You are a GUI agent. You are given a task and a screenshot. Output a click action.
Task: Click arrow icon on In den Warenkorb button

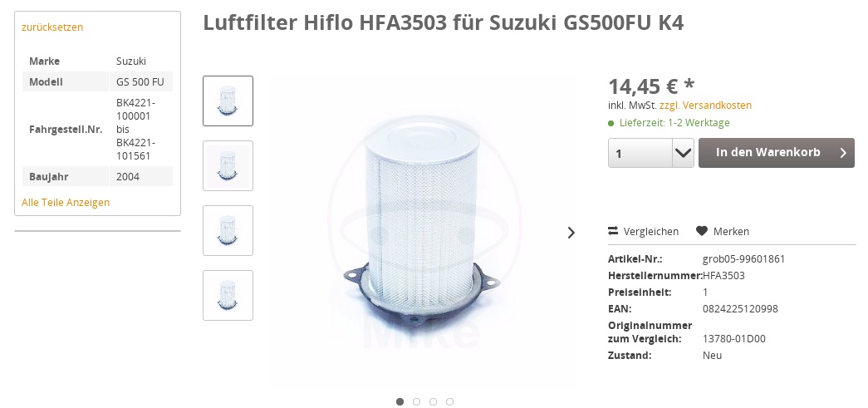[843, 153]
